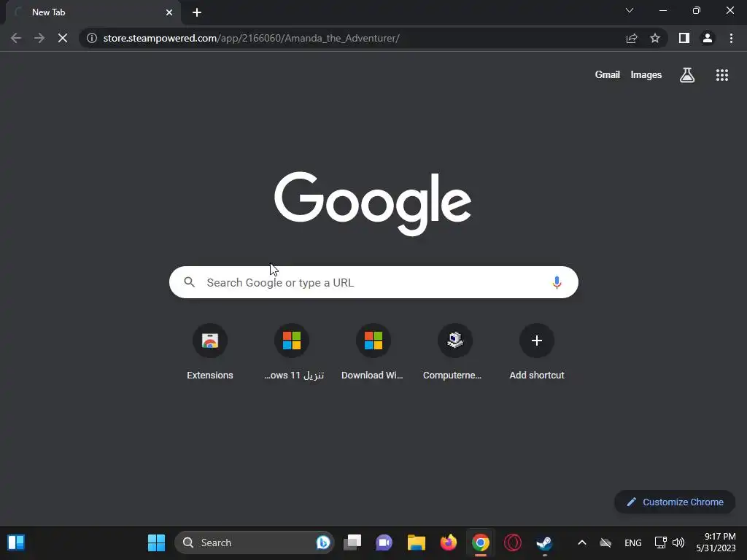Open Chrome's three-dot menu

tap(731, 38)
